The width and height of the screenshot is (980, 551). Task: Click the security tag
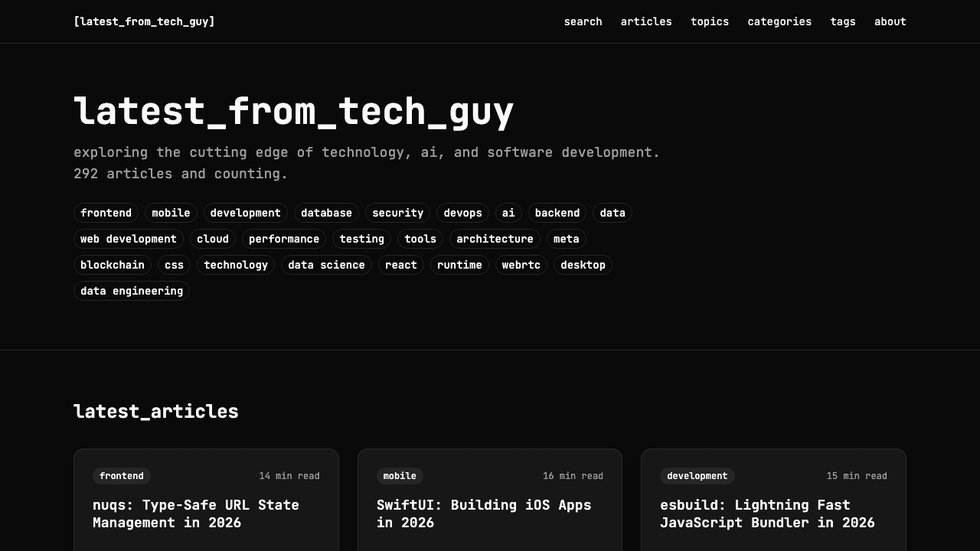click(x=398, y=213)
